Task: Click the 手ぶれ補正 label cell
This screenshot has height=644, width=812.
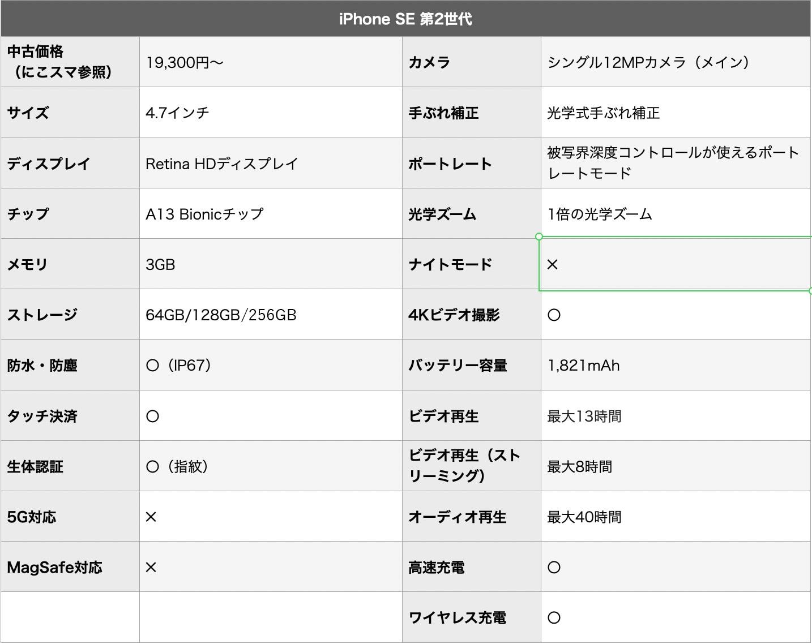Action: (x=472, y=113)
